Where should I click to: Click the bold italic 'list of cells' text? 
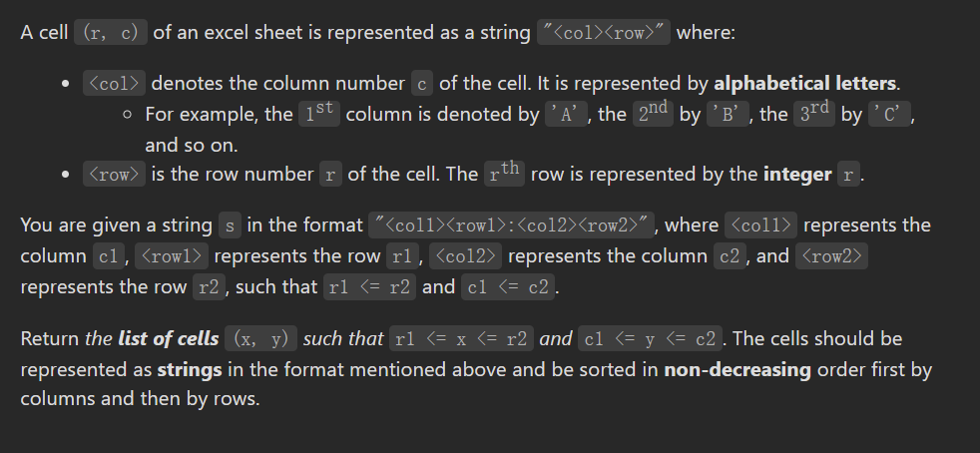click(168, 338)
